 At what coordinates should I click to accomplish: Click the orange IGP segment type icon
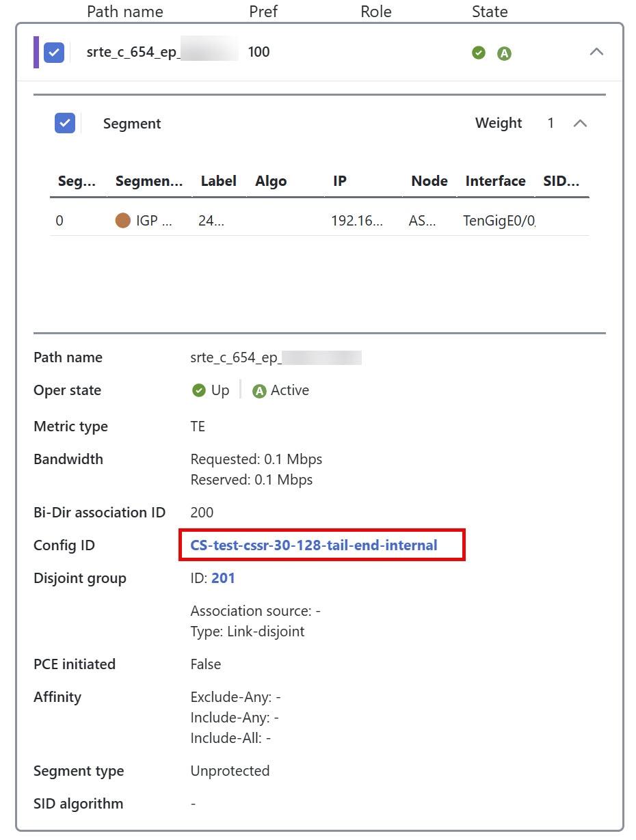[123, 220]
